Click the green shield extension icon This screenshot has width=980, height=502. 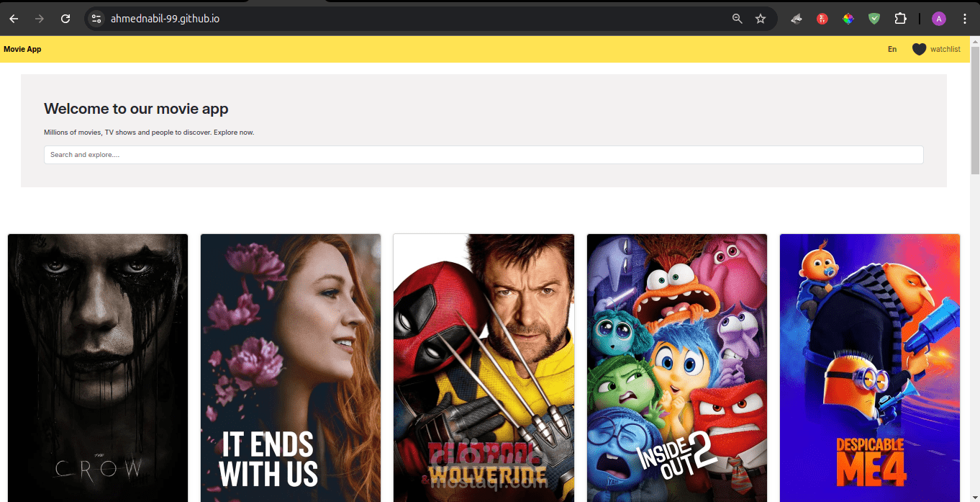(874, 19)
